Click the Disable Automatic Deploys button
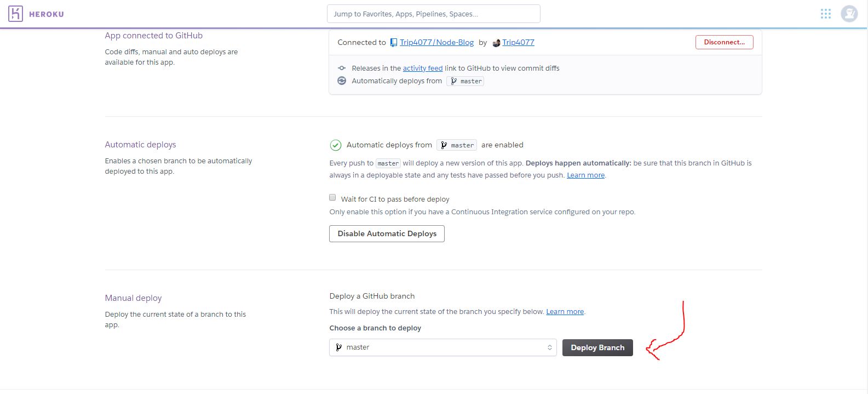868x394 pixels. tap(387, 233)
